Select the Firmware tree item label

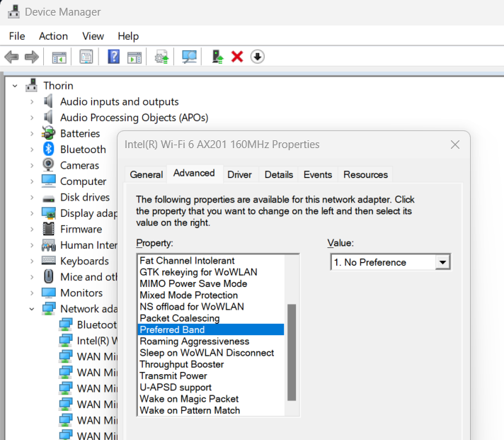point(81,229)
